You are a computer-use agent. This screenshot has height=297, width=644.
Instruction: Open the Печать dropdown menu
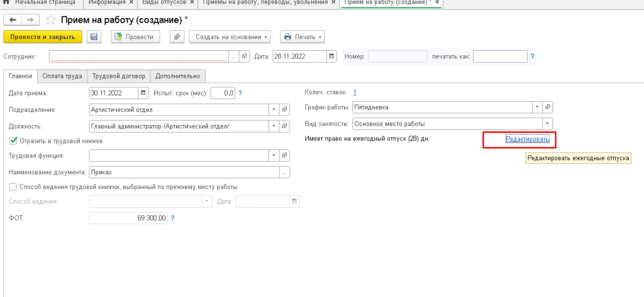click(302, 37)
